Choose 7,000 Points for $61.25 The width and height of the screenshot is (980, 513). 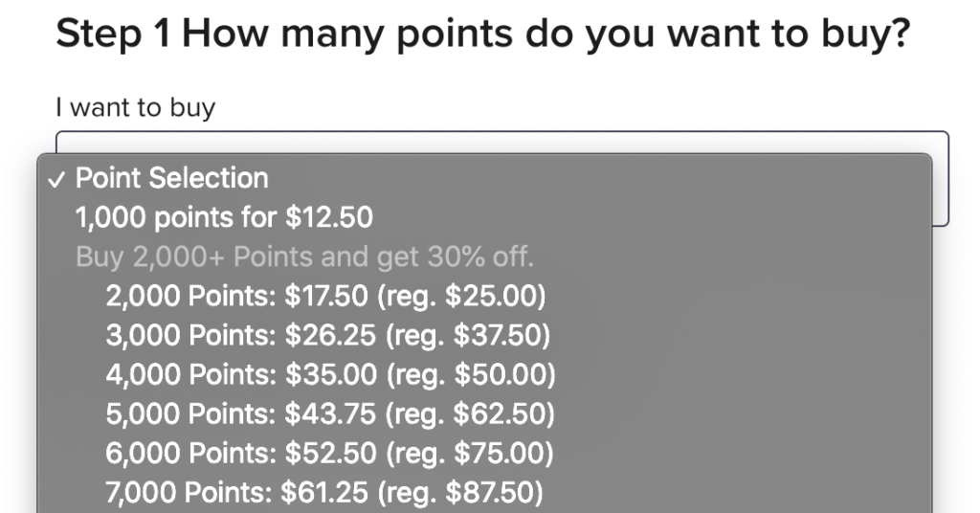click(x=324, y=493)
